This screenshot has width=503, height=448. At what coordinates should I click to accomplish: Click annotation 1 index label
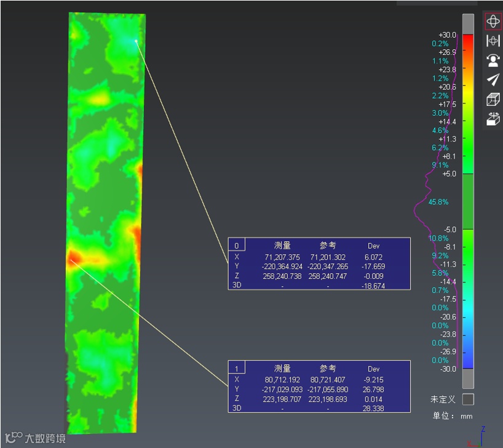[x=236, y=369]
